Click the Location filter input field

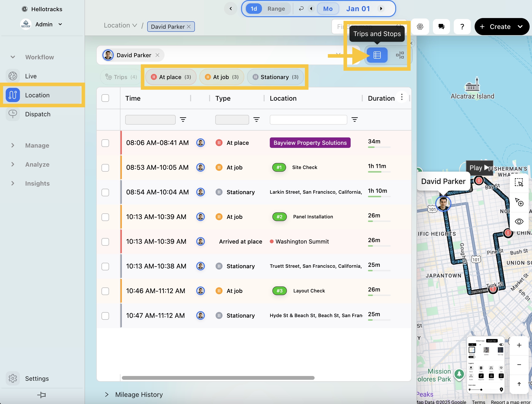point(308,120)
